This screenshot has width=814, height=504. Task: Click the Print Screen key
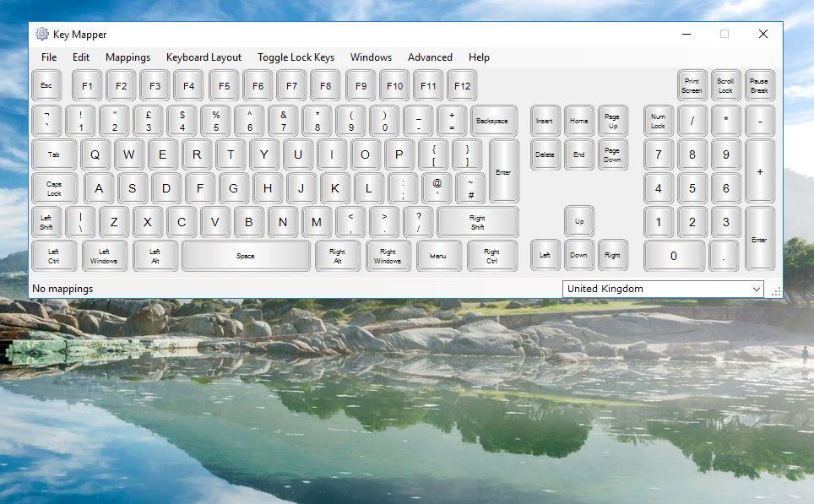point(691,84)
